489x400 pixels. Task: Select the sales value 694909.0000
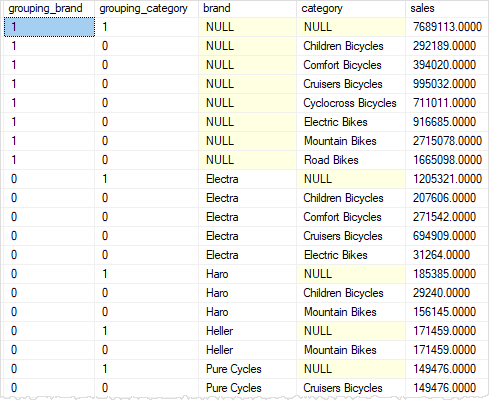(x=447, y=236)
